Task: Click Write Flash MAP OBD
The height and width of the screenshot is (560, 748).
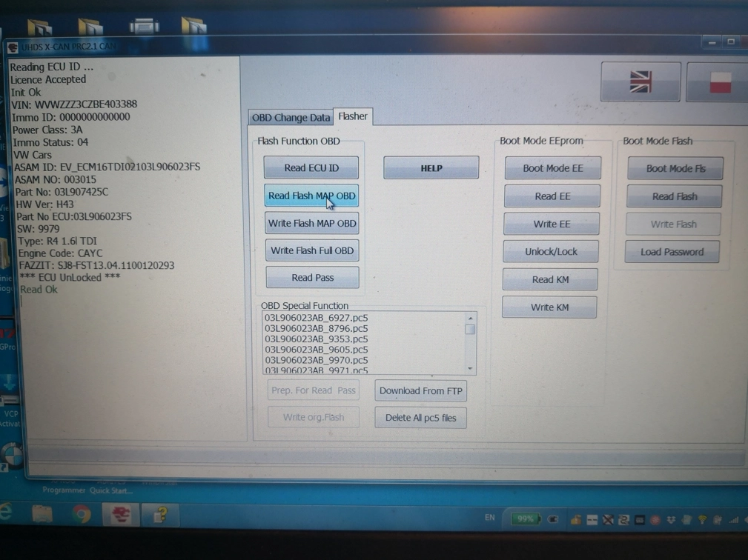Action: (312, 223)
